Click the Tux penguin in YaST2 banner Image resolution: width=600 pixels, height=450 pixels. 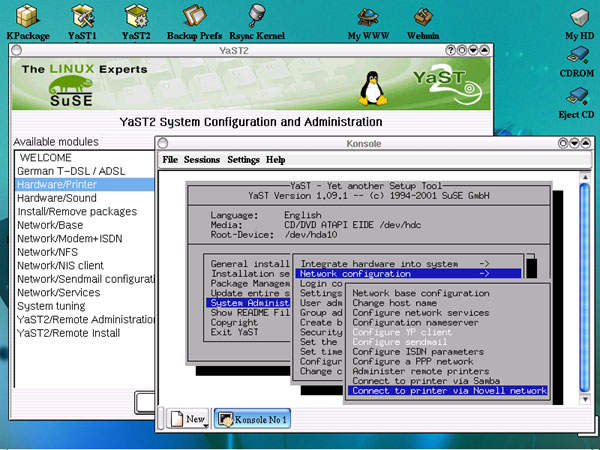point(372,88)
